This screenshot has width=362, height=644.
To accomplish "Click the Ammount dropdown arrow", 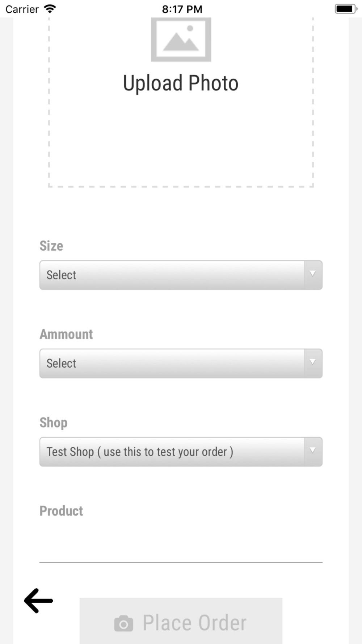I will pos(313,363).
